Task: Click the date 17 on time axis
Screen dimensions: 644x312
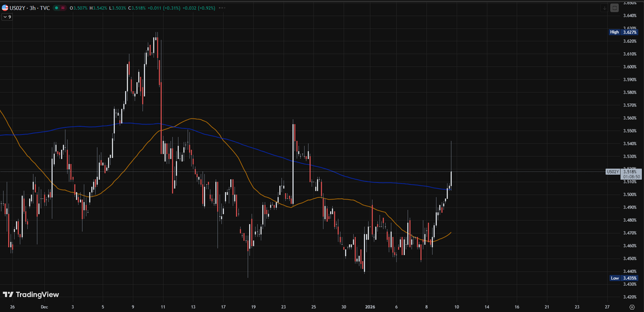Action: coord(223,307)
